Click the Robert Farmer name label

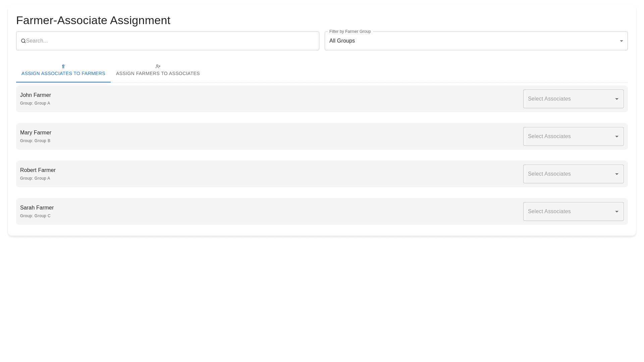point(38,170)
